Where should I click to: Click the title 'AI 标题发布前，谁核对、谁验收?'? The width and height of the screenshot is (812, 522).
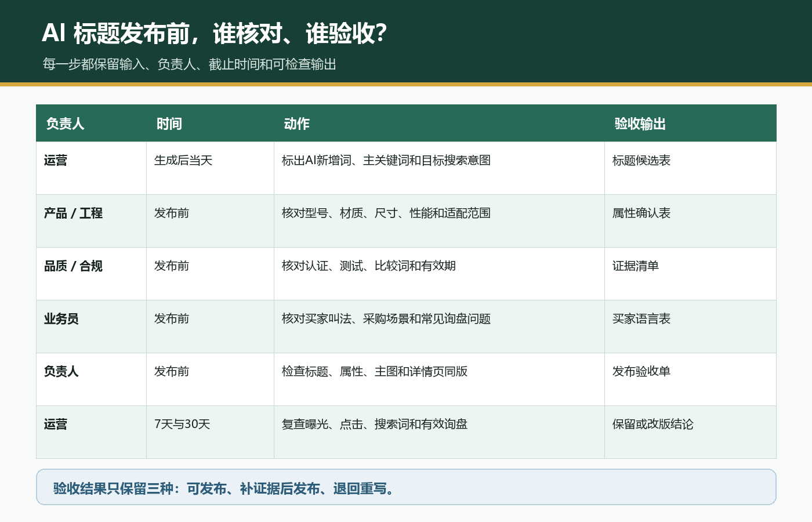click(x=214, y=33)
